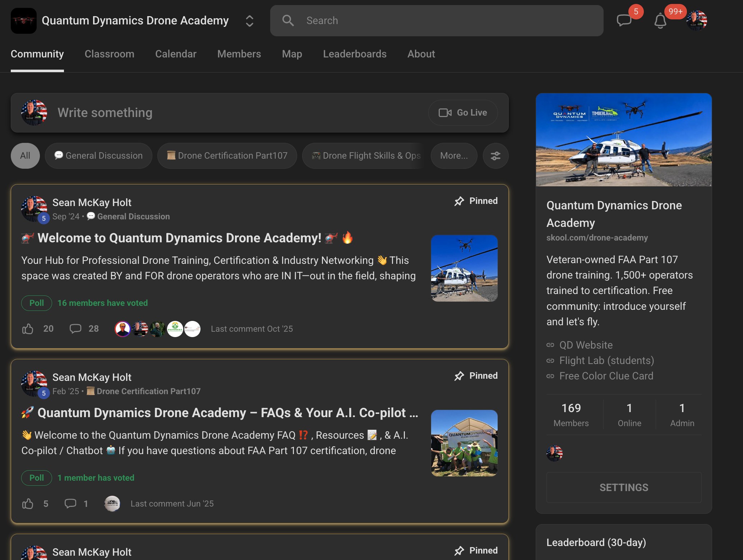The height and width of the screenshot is (560, 743).
Task: Open the Leaderboards tab
Action: pos(355,54)
